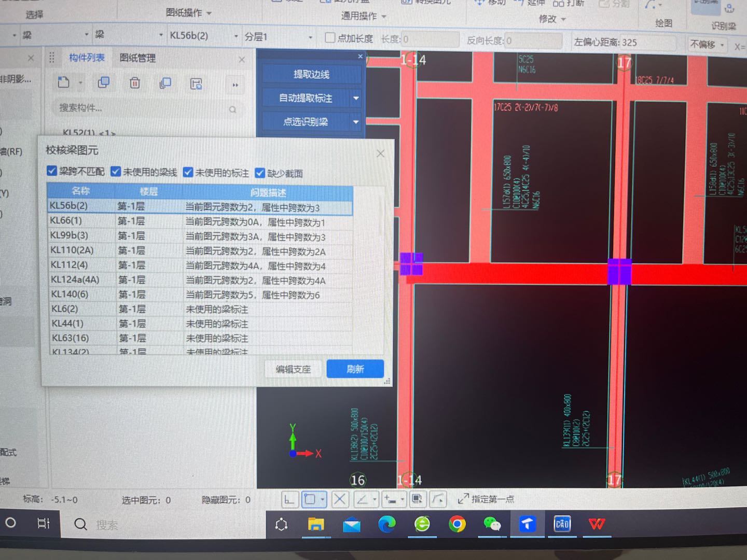747x560 pixels.
Task: Click the search magnifier in component search box
Action: click(232, 109)
